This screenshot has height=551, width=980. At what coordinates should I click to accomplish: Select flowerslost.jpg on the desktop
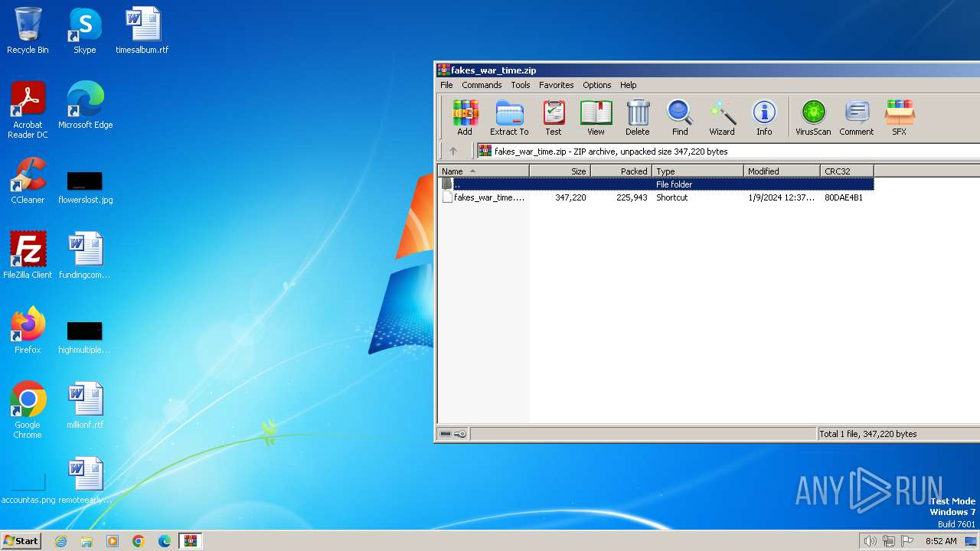pyautogui.click(x=85, y=186)
